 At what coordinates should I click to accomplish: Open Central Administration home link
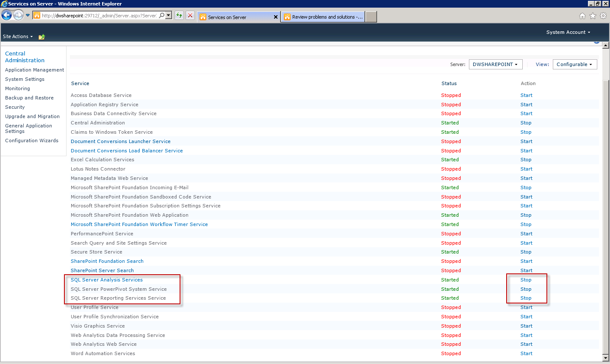(x=25, y=57)
